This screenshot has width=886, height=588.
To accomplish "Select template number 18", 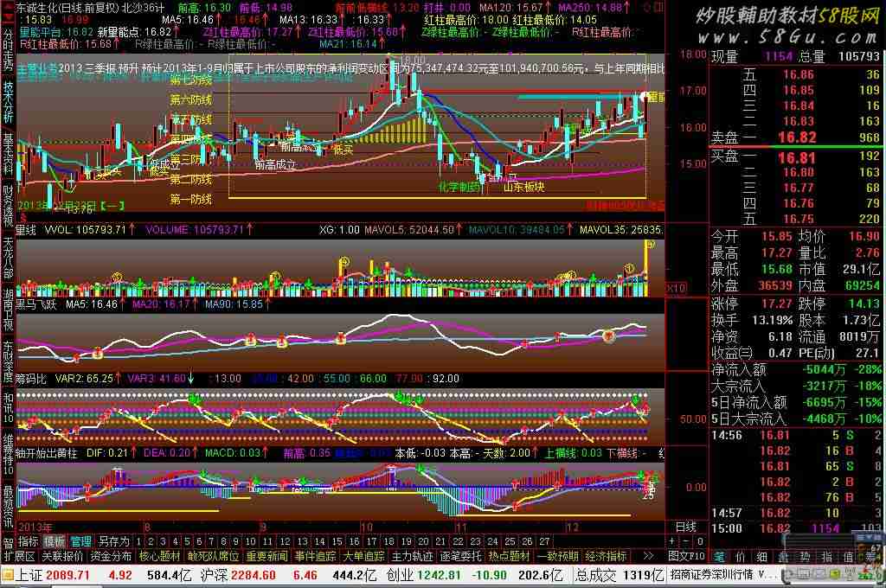I will pyautogui.click(x=388, y=541).
